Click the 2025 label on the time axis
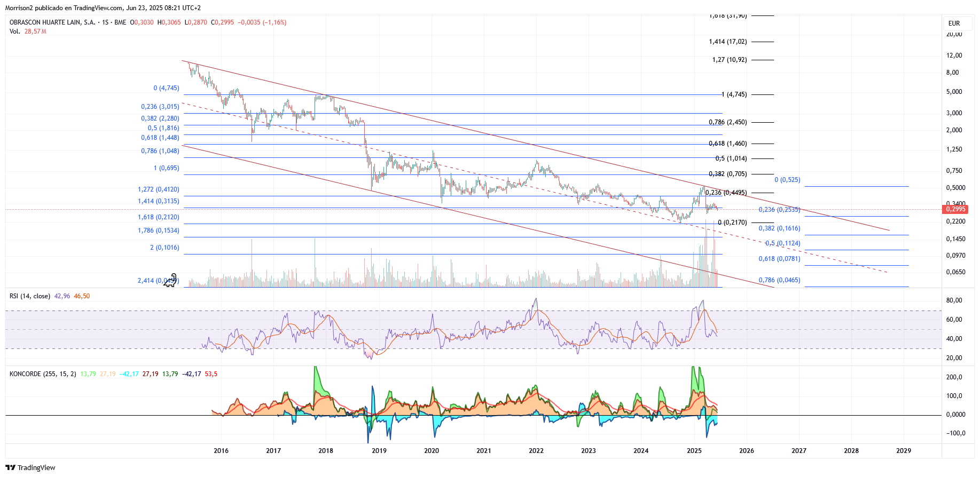 tap(694, 451)
